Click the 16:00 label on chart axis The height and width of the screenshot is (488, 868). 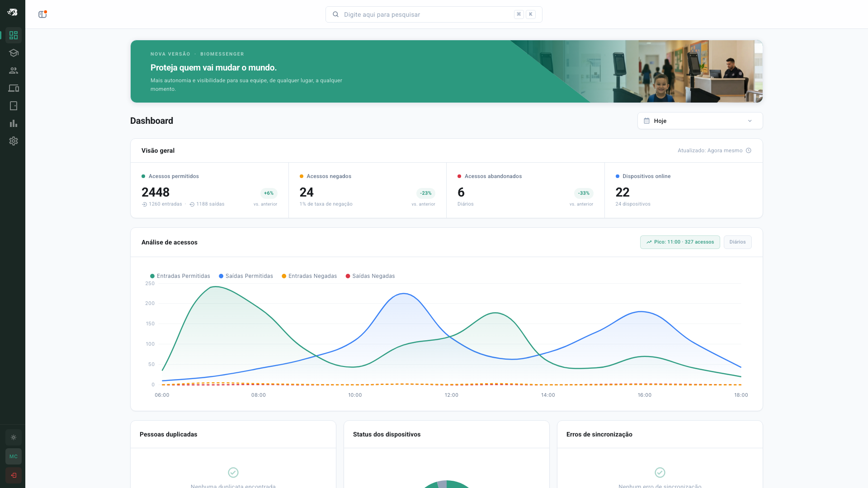pyautogui.click(x=644, y=395)
